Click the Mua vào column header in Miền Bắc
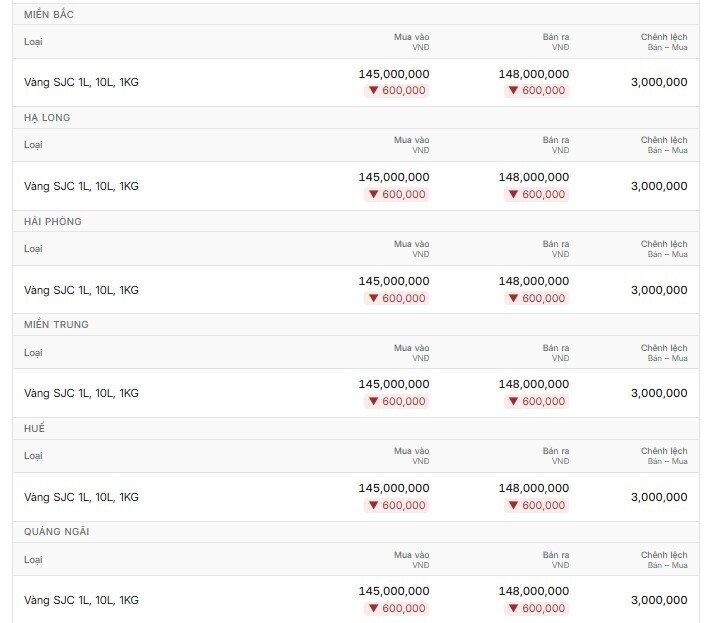The height and width of the screenshot is (623, 707). [x=411, y=41]
